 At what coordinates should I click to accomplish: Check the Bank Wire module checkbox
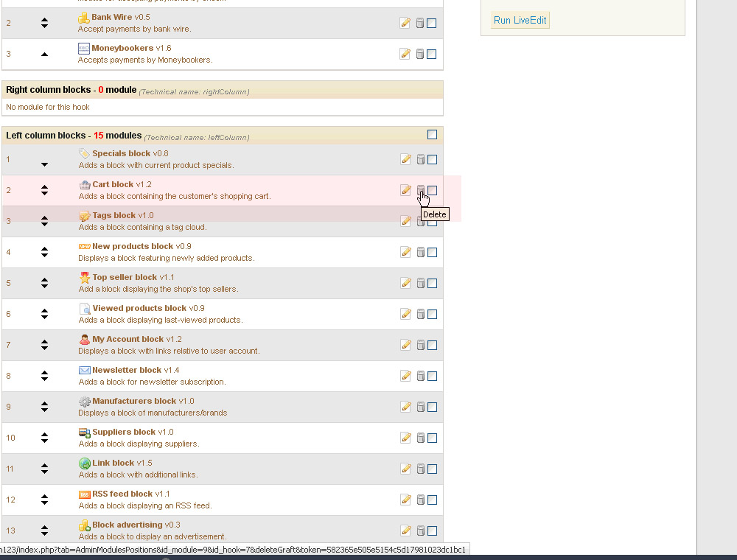[431, 23]
